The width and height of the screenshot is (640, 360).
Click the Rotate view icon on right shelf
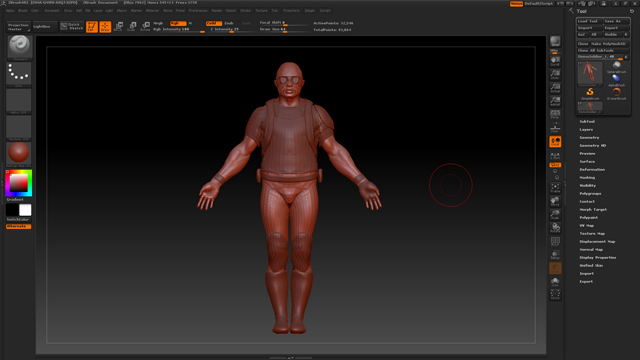(555, 228)
